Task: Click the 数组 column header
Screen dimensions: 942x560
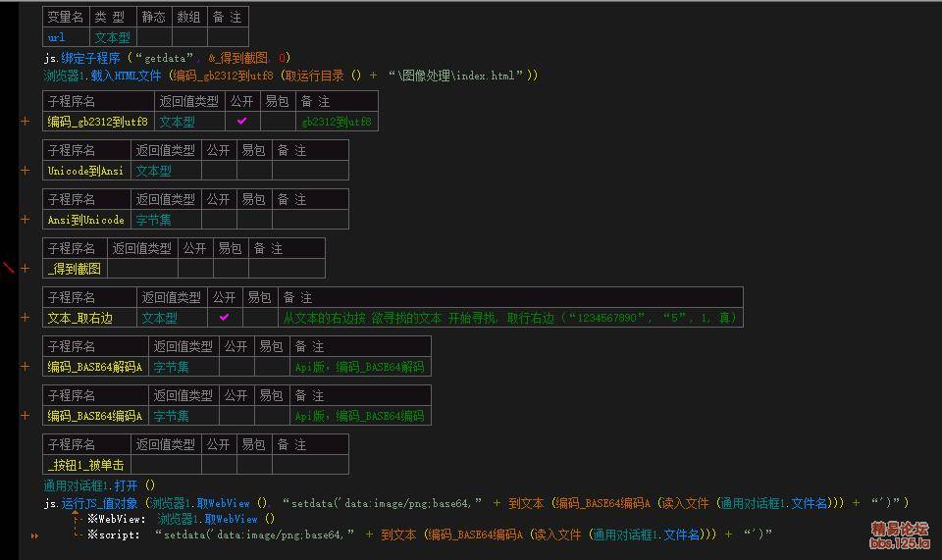Action: click(x=189, y=17)
